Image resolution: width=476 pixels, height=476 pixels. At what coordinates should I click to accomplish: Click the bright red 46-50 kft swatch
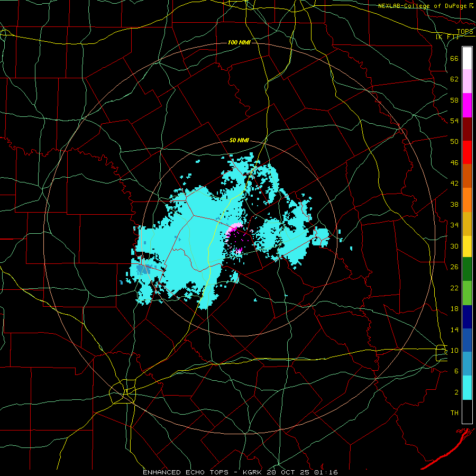[467, 152]
